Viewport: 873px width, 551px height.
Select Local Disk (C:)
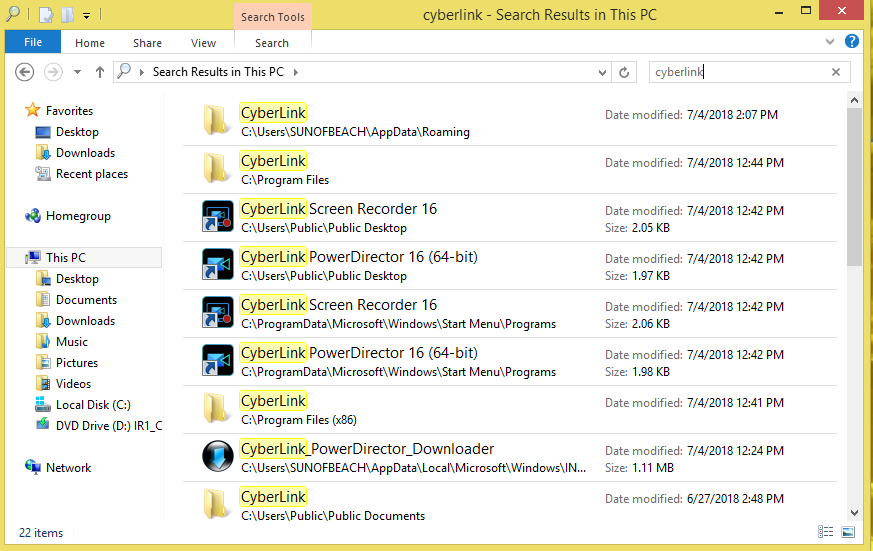click(x=93, y=405)
